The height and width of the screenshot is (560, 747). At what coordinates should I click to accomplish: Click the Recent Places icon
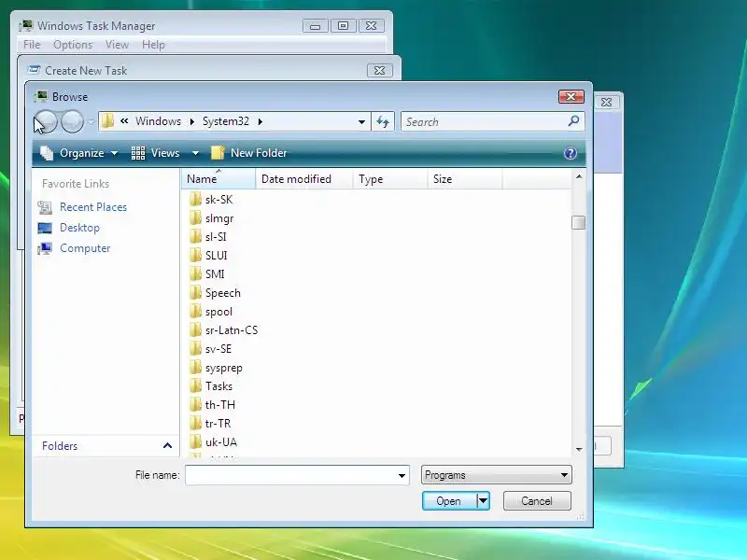45,207
